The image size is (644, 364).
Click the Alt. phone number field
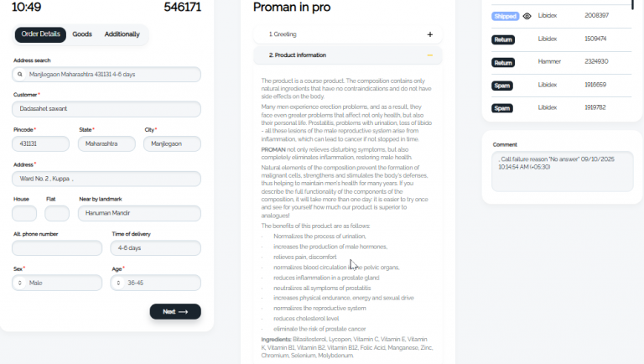(57, 248)
